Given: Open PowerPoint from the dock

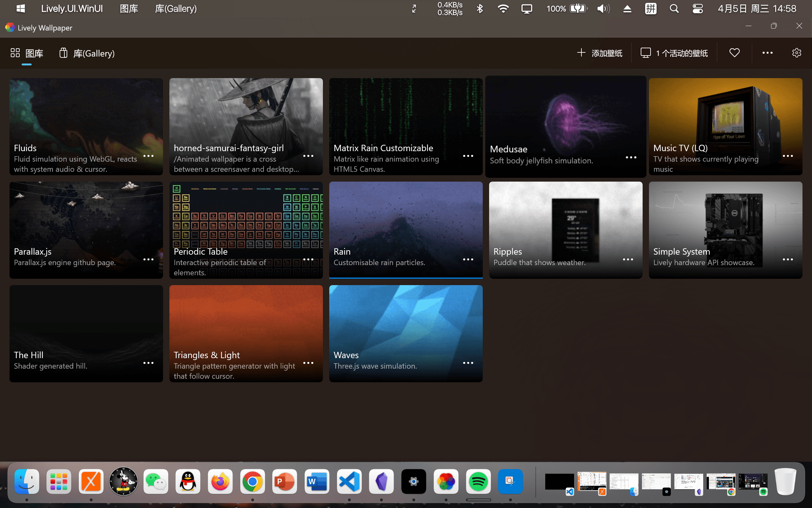Looking at the screenshot, I should pyautogui.click(x=285, y=481).
